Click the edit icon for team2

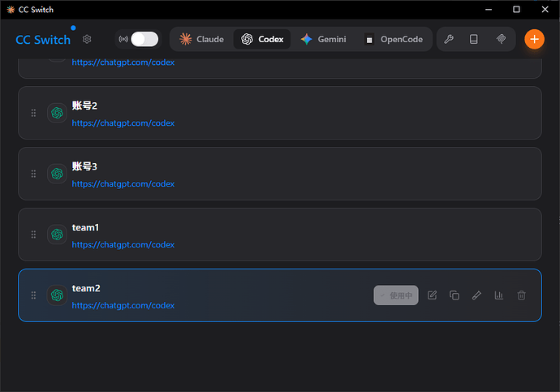click(x=432, y=295)
